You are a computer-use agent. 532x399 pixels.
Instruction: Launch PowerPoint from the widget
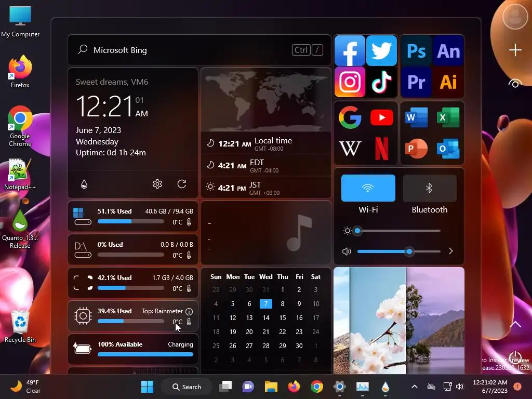416,148
